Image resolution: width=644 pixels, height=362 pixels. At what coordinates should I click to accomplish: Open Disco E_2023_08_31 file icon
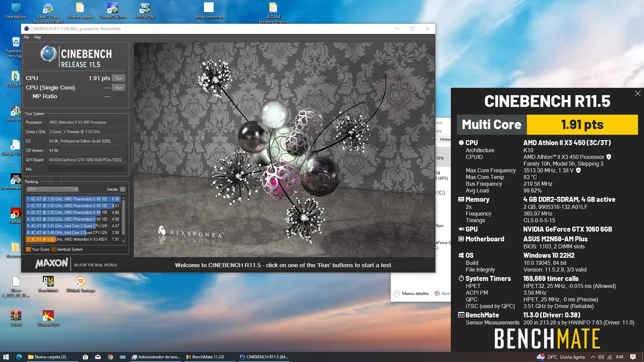click(x=16, y=287)
